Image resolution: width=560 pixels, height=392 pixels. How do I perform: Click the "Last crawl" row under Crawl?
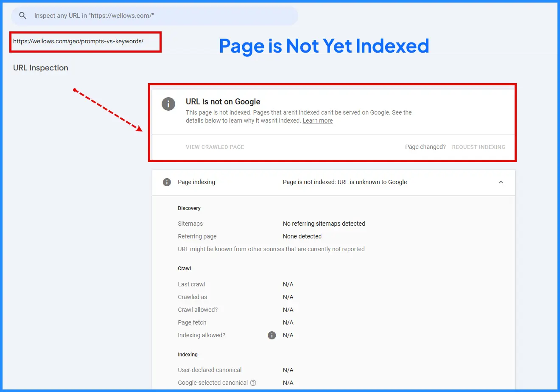coord(191,284)
